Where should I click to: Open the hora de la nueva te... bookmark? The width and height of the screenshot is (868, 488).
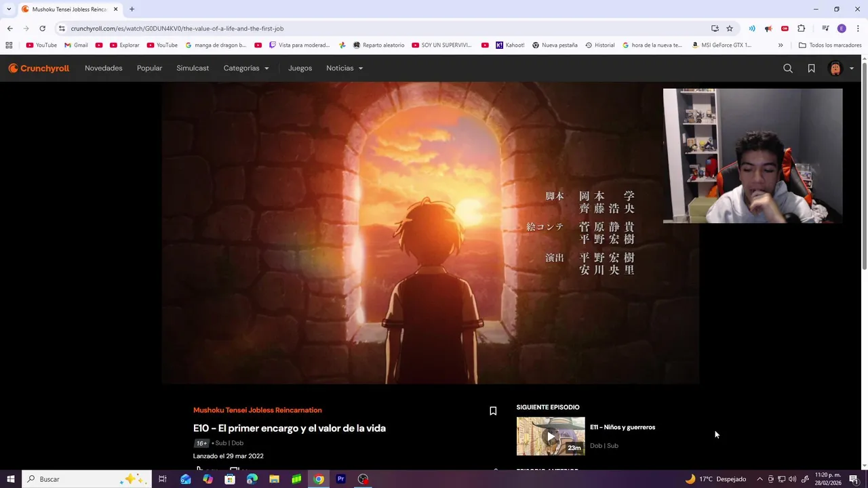(652, 45)
